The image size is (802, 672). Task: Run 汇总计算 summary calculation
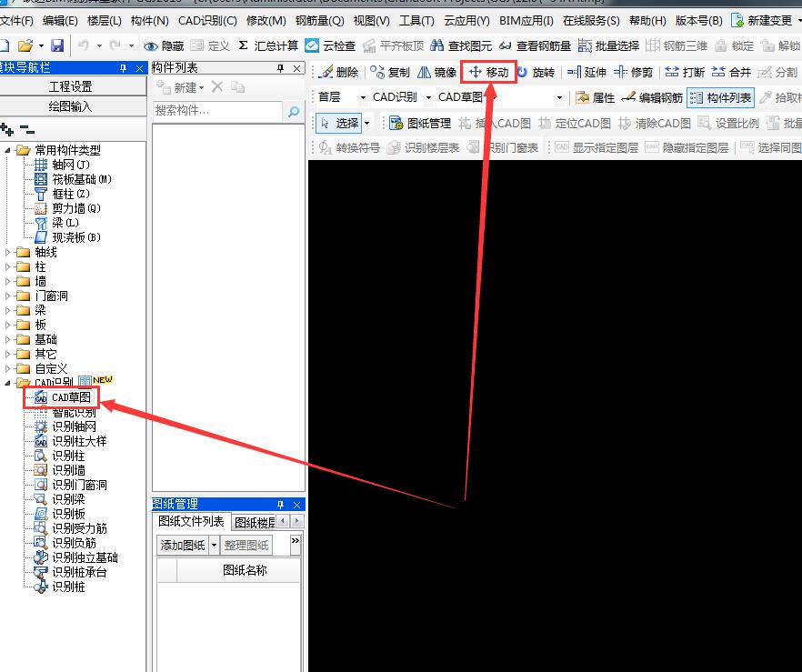(268, 45)
